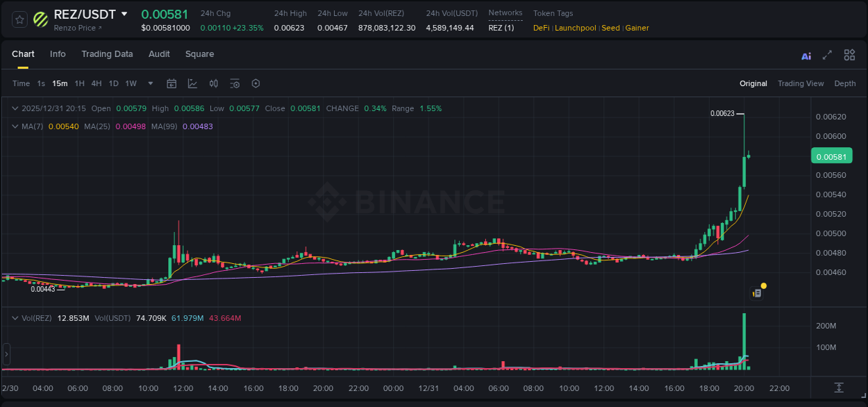Open the REZ/USDT pair selector dropdown
Screen dimensions: 868x407
pos(125,13)
